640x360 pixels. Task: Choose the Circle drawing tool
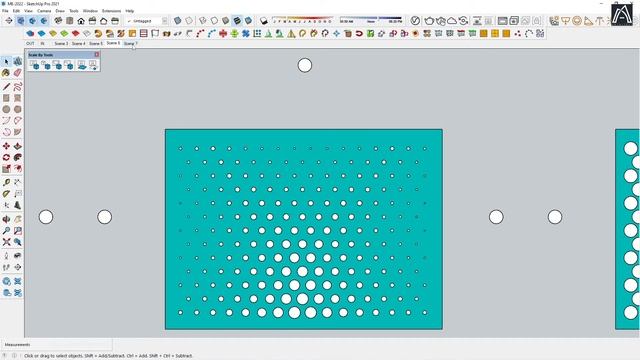tap(6, 109)
